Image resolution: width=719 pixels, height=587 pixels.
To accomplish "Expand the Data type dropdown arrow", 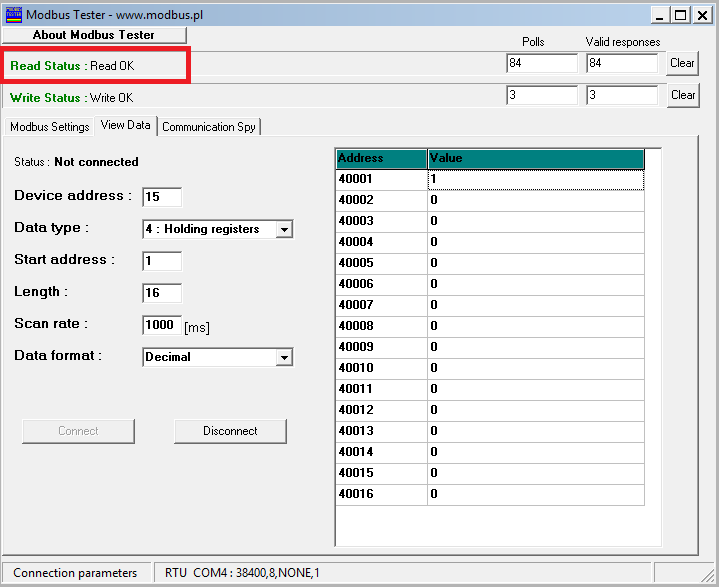I will [x=284, y=229].
